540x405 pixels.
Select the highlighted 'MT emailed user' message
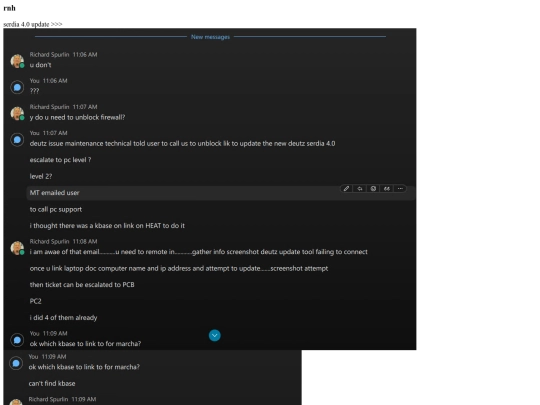click(x=221, y=193)
